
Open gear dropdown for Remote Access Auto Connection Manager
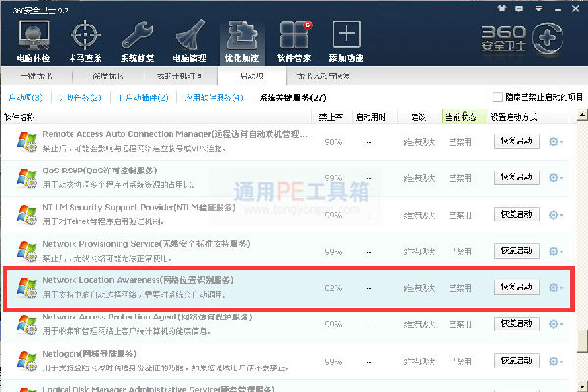[x=556, y=142]
